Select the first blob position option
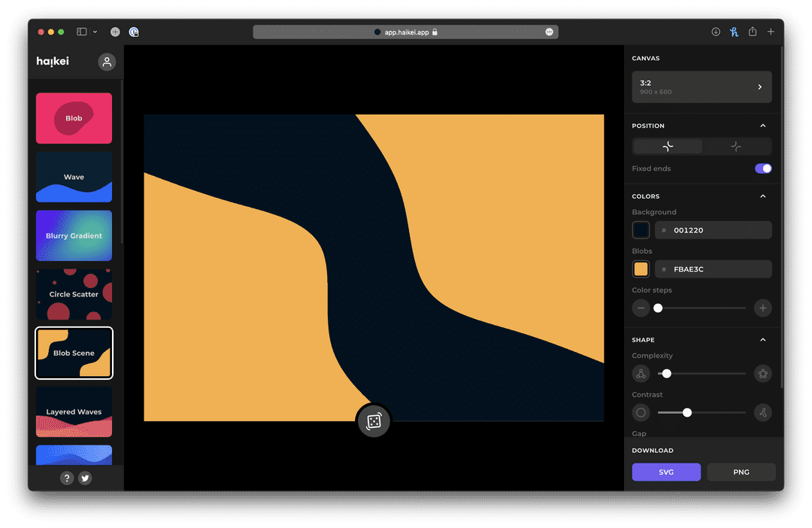The height and width of the screenshot is (528, 812). coord(668,147)
